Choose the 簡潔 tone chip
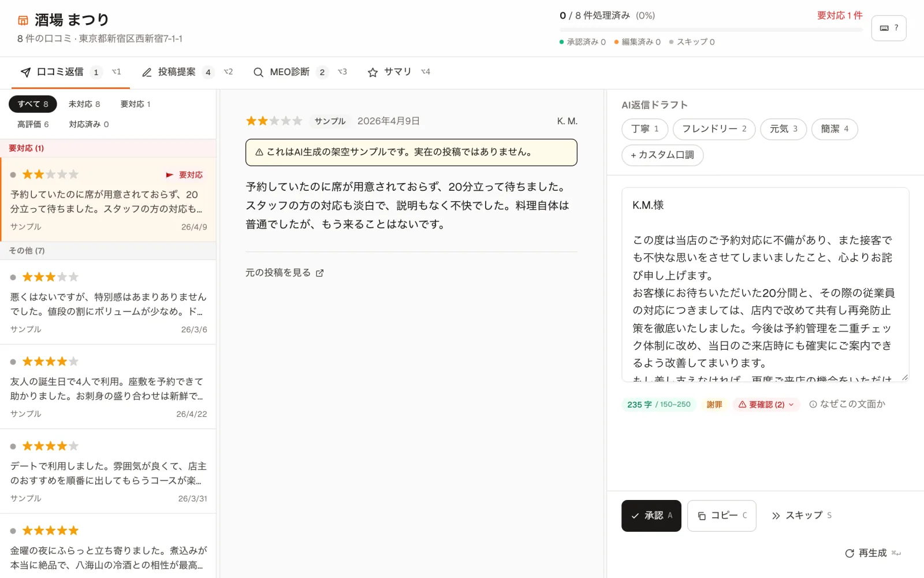Screen dimensions: 924x578 click(834, 129)
